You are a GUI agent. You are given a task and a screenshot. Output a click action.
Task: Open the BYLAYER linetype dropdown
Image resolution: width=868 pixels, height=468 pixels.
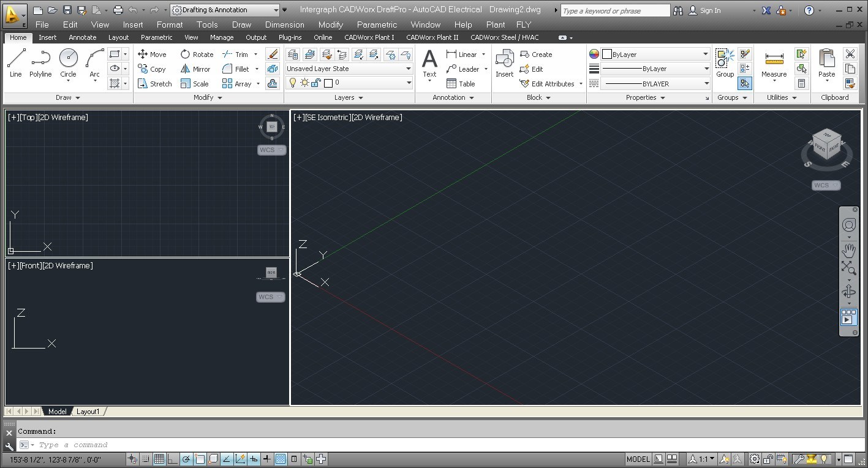(655, 83)
